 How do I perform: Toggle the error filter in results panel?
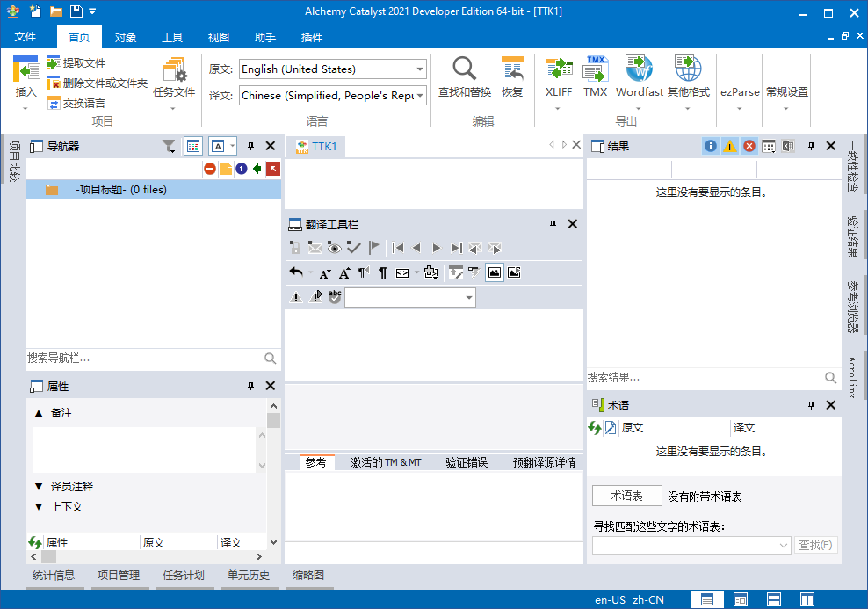749,146
